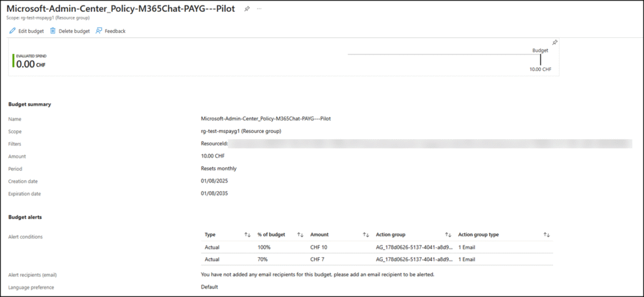
Task: Click the Budget summary heading
Action: (x=30, y=104)
